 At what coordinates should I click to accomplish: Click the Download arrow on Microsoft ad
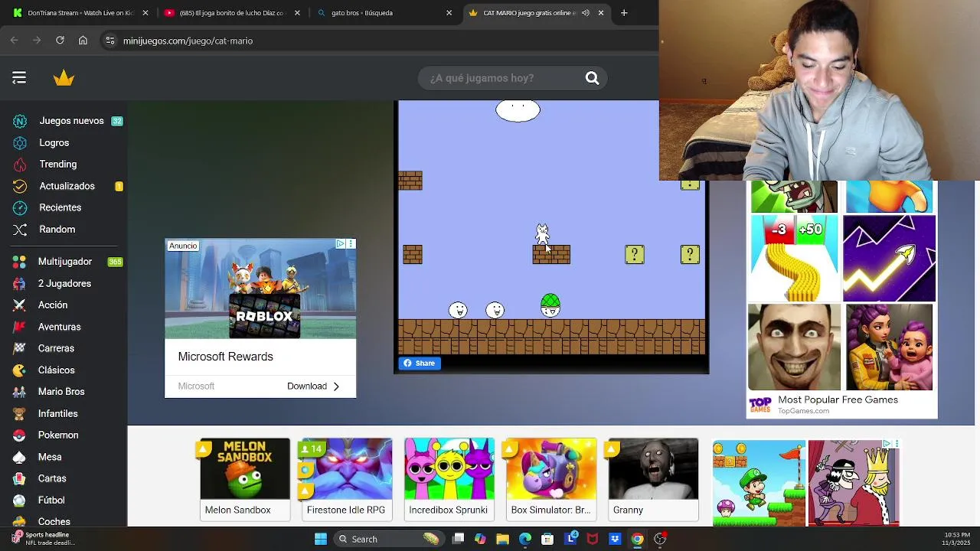[x=335, y=386]
